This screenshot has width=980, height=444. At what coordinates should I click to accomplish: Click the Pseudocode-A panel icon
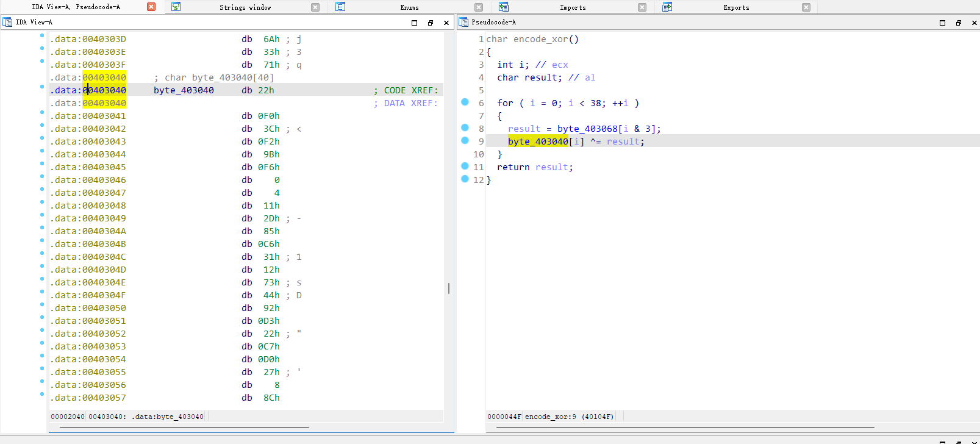[463, 22]
